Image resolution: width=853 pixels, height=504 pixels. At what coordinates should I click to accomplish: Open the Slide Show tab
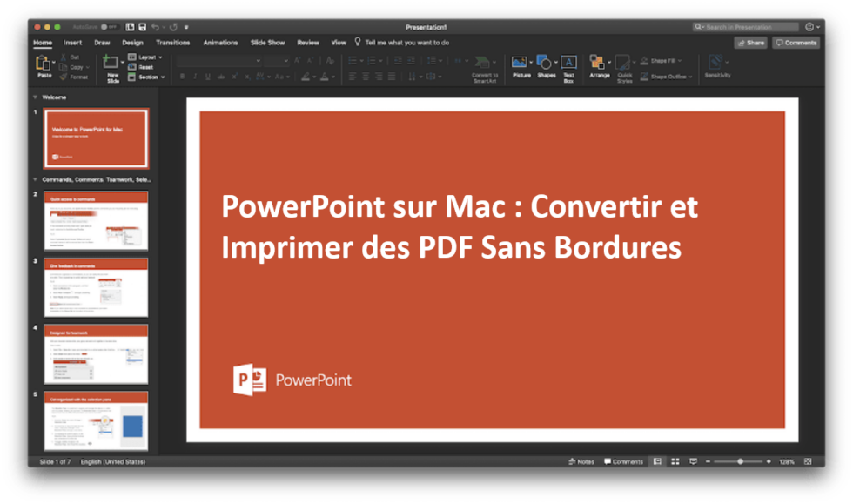point(267,43)
